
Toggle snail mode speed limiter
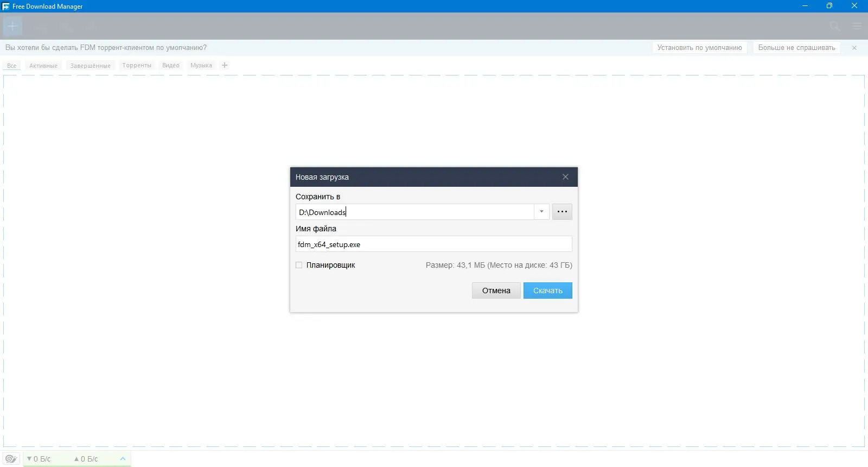11,459
